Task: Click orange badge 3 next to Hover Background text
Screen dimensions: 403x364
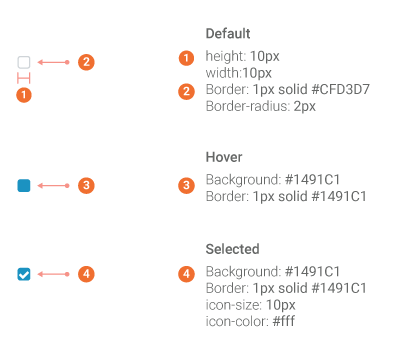Action: pyautogui.click(x=186, y=186)
